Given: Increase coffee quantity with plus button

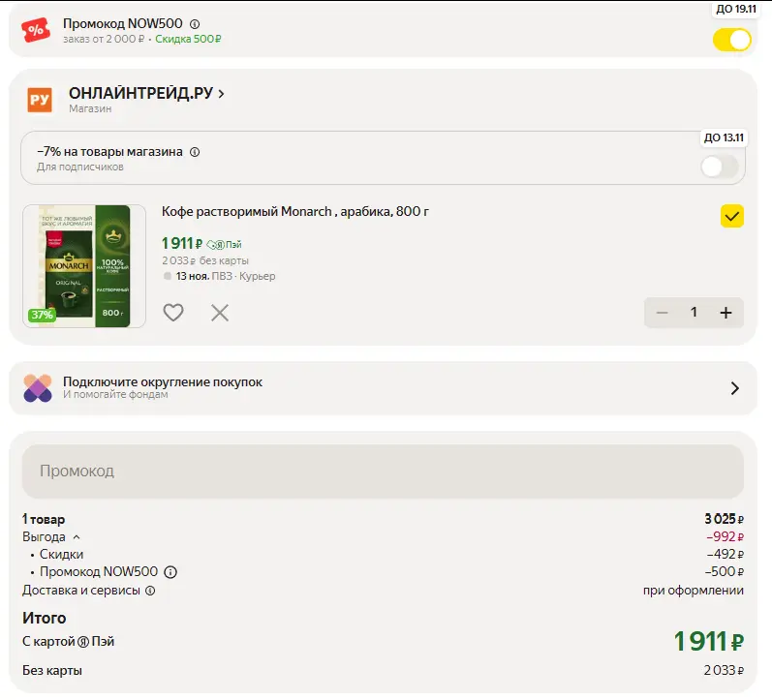Looking at the screenshot, I should (726, 313).
